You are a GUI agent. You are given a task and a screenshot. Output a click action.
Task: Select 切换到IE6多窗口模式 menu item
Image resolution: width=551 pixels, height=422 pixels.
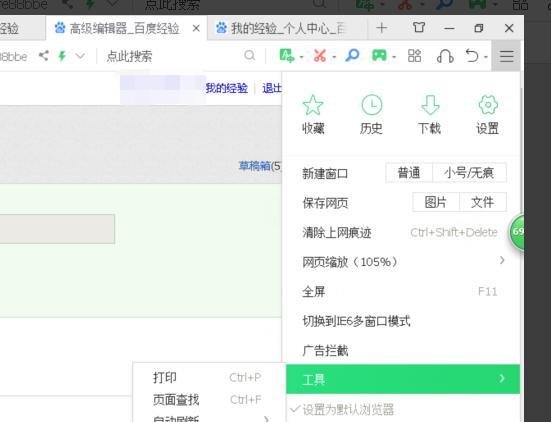pyautogui.click(x=403, y=321)
